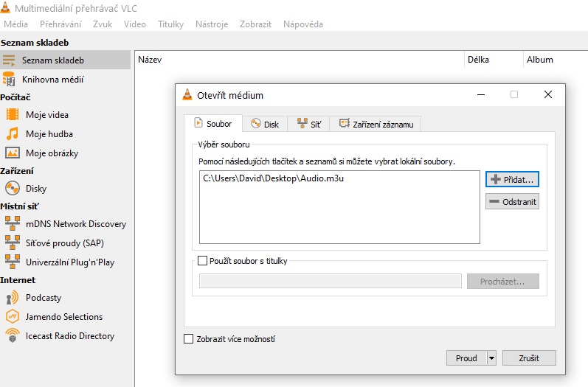The image size is (588, 387).
Task: Click the Knihovna médií library icon
Action: (x=9, y=79)
